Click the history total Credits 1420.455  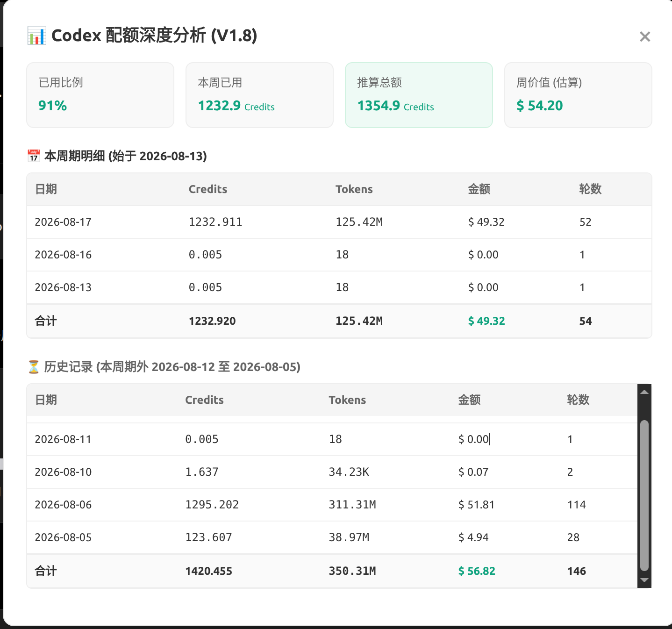209,571
